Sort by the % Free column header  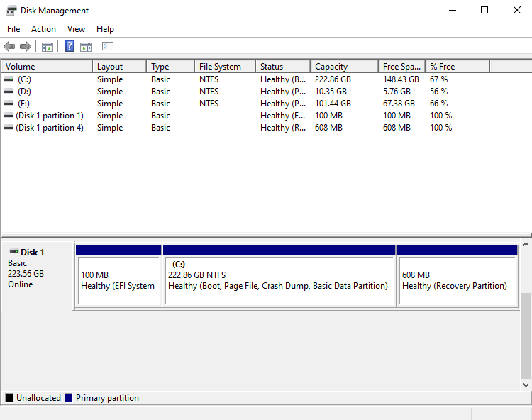[458, 66]
